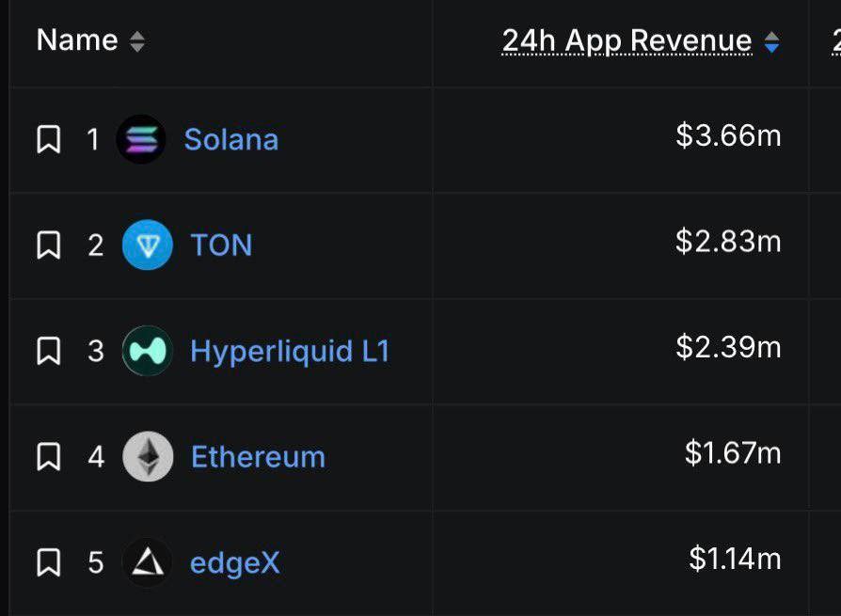Click the 24h App Revenue header
This screenshot has width=841, height=616.
point(627,40)
